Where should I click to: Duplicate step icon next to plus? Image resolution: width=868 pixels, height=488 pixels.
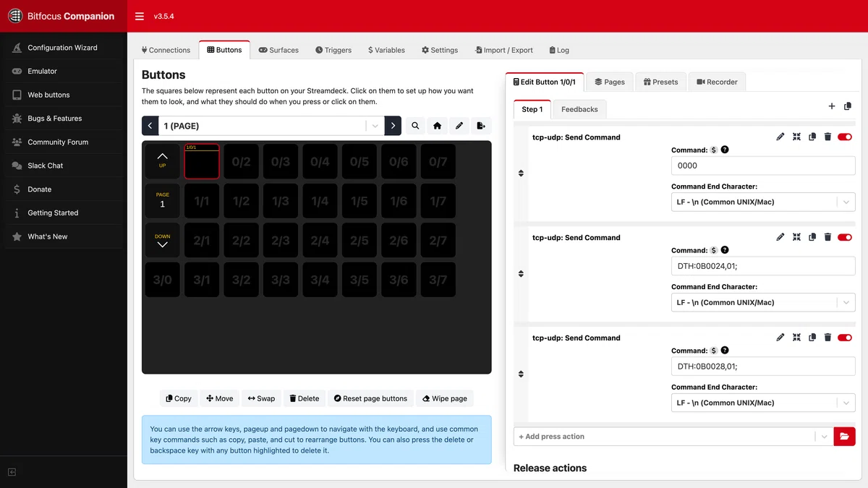(848, 106)
